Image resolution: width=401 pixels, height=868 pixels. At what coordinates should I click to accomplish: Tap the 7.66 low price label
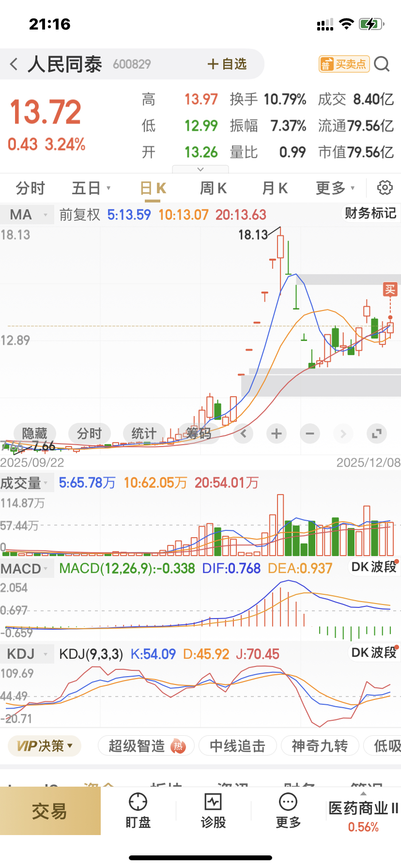coord(44,446)
